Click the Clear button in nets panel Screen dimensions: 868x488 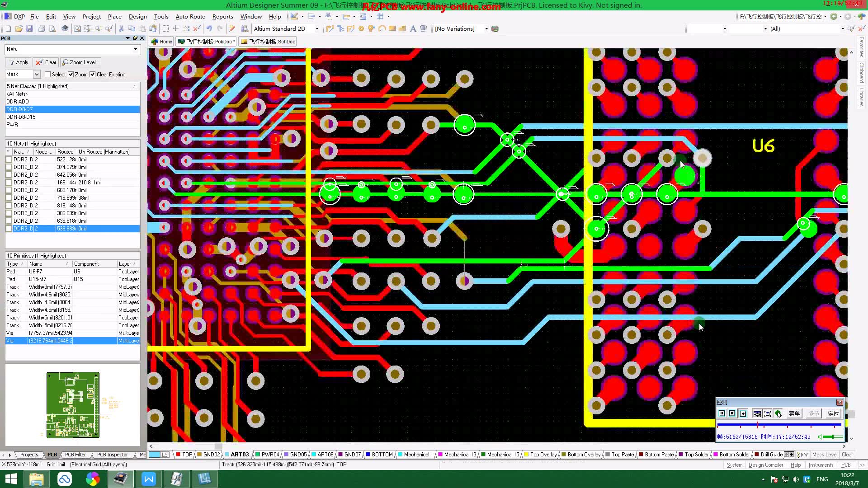[47, 62]
